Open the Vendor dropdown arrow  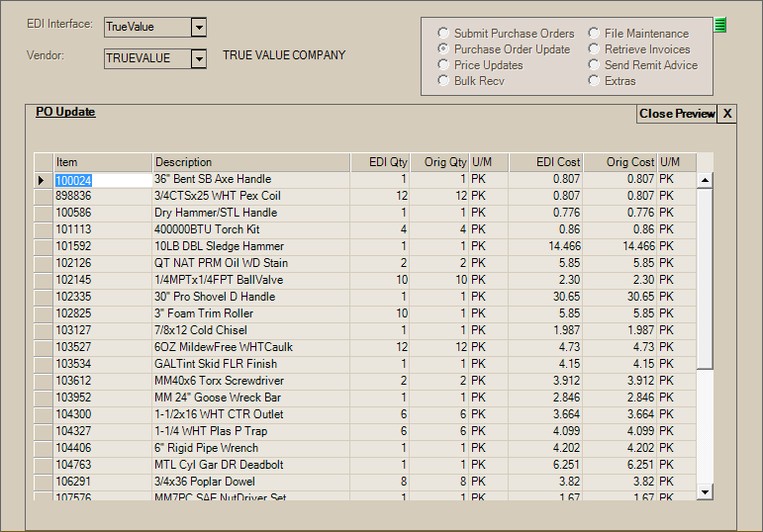coord(199,59)
